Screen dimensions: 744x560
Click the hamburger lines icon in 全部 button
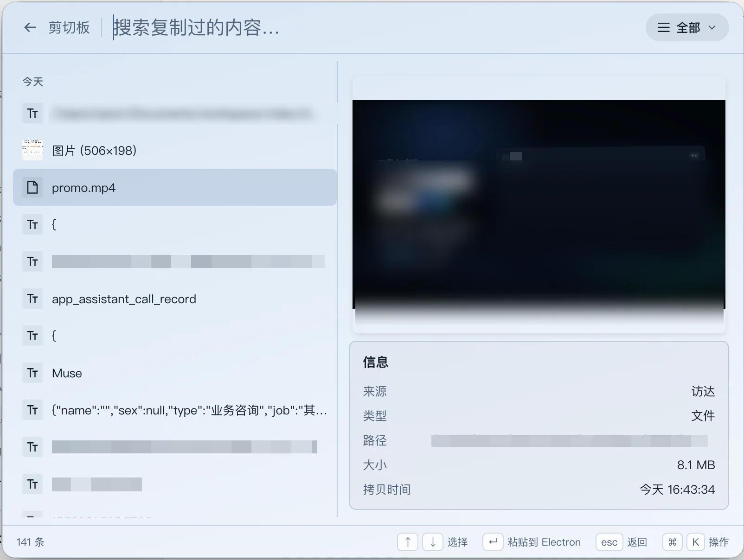tap(664, 28)
